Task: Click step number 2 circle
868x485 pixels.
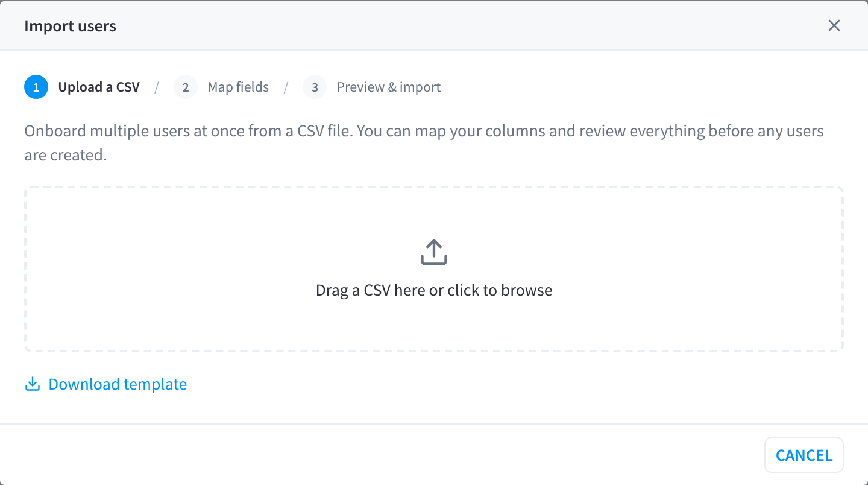Action: [186, 87]
